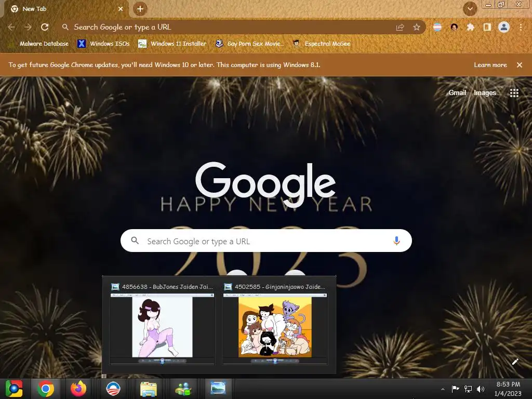
Task: Open the volume speaker tray icon
Action: click(x=481, y=389)
